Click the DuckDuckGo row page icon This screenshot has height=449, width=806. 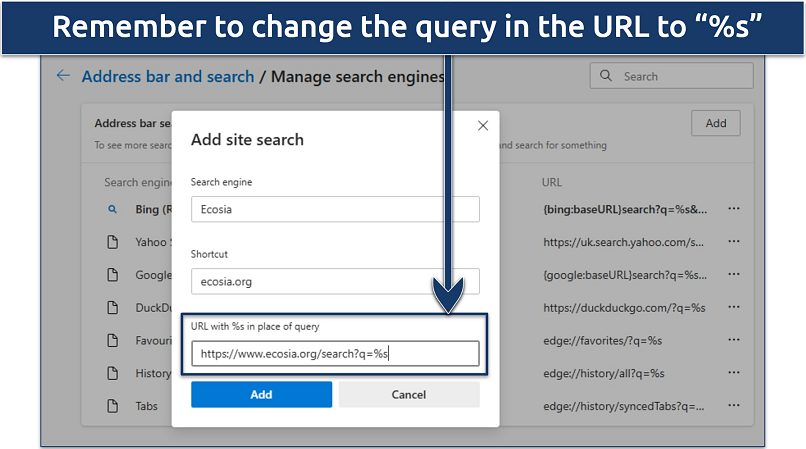[x=112, y=307]
